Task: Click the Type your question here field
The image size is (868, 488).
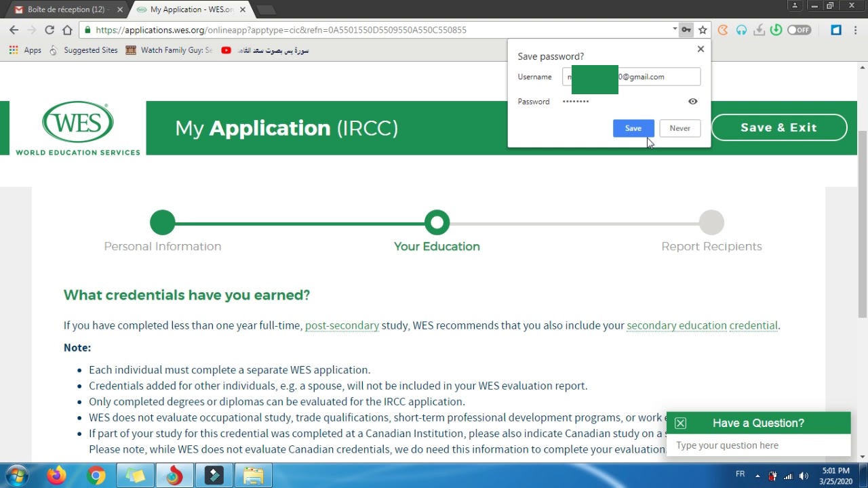Action: tap(758, 445)
